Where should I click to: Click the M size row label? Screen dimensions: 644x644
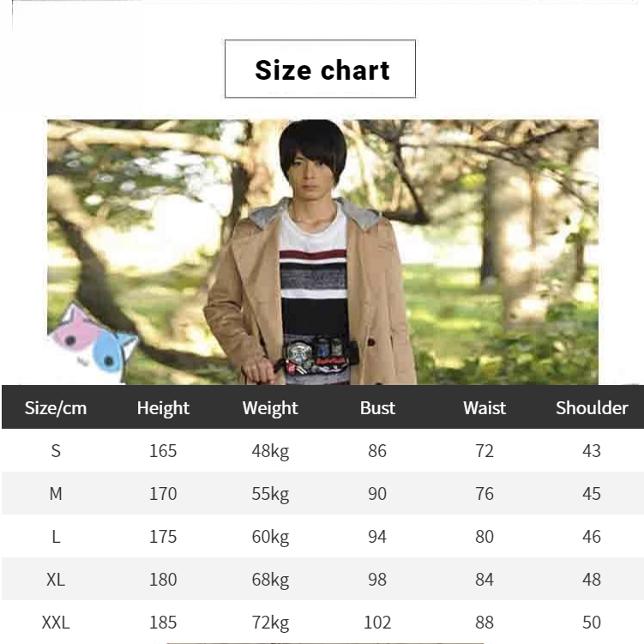56,494
